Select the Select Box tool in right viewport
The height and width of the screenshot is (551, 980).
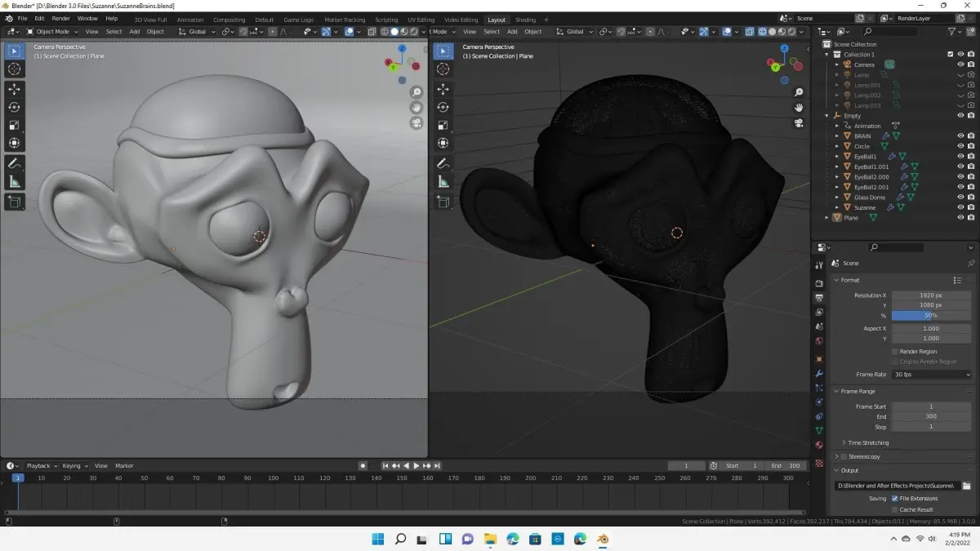(x=443, y=51)
